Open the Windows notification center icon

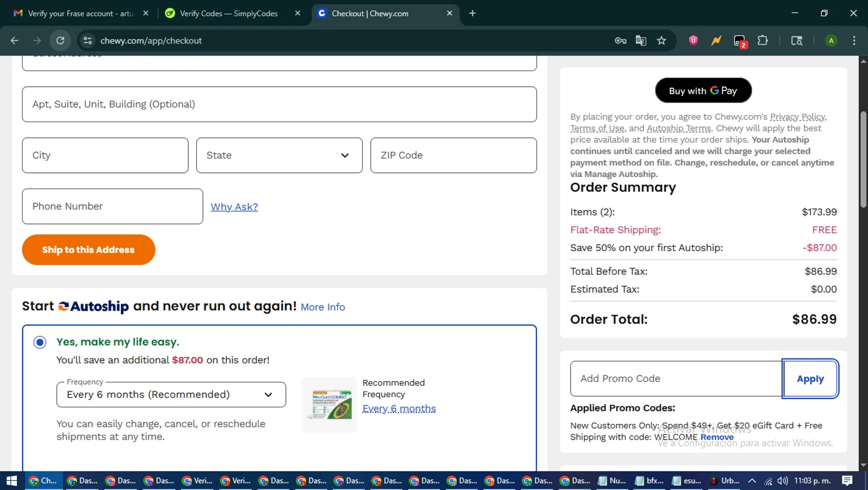click(x=847, y=481)
